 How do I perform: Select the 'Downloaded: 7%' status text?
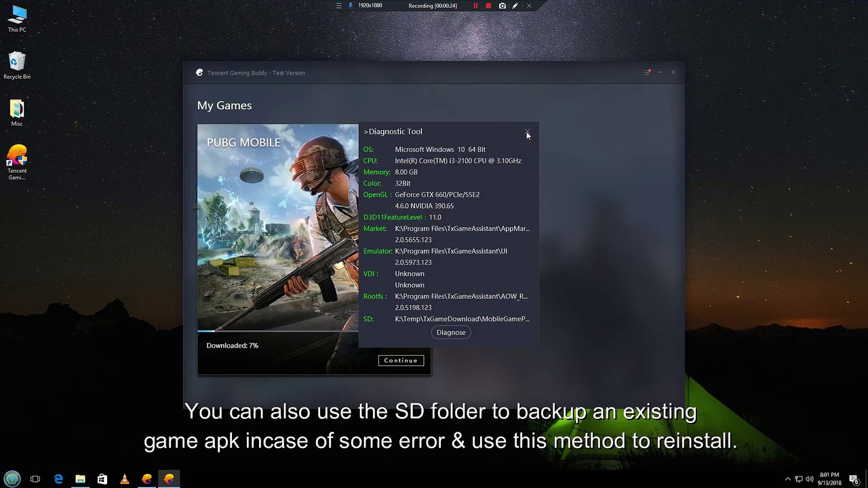[x=233, y=346]
